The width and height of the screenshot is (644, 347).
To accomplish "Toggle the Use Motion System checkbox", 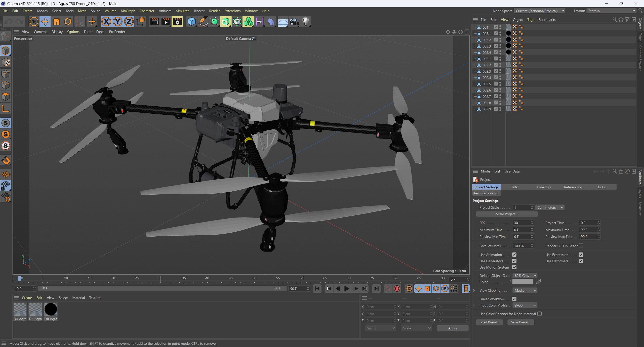I will [514, 267].
